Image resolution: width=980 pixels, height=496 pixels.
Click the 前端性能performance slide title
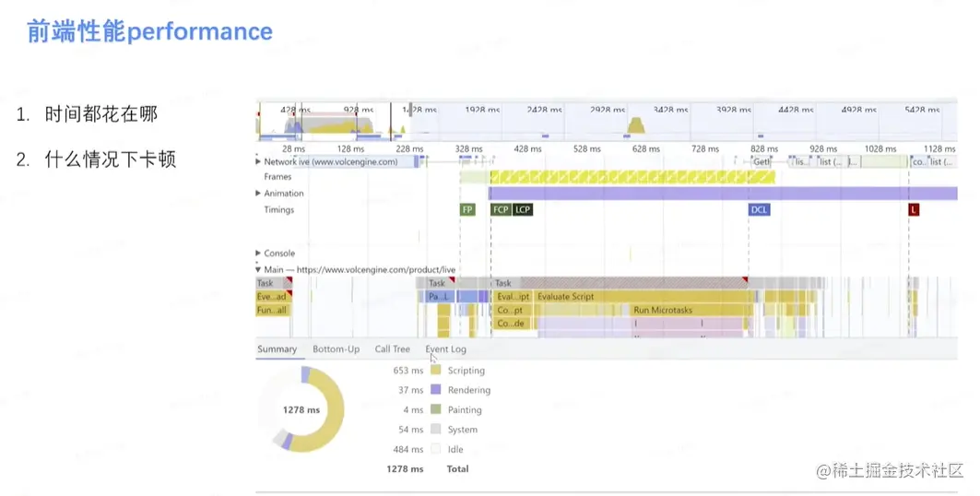tap(149, 31)
